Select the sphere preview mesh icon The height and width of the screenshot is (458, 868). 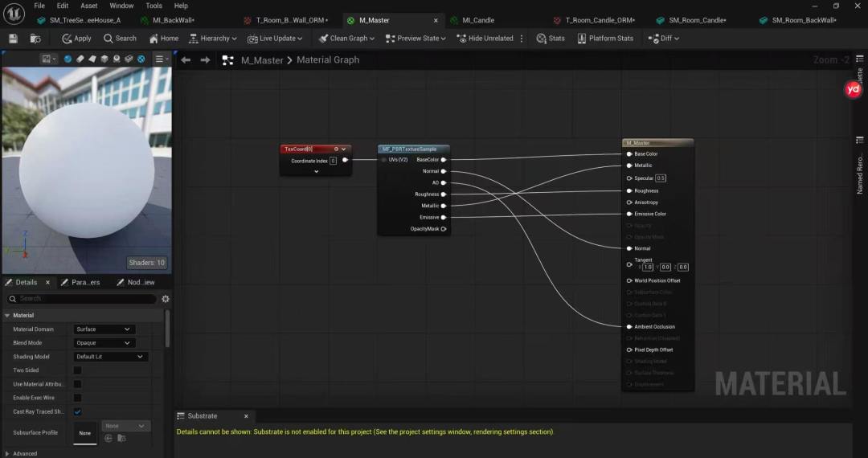pyautogui.click(x=68, y=59)
